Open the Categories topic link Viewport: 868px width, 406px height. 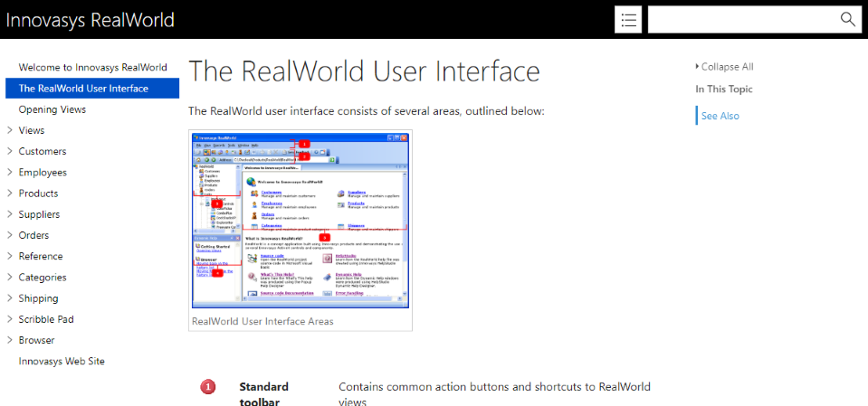tap(43, 278)
